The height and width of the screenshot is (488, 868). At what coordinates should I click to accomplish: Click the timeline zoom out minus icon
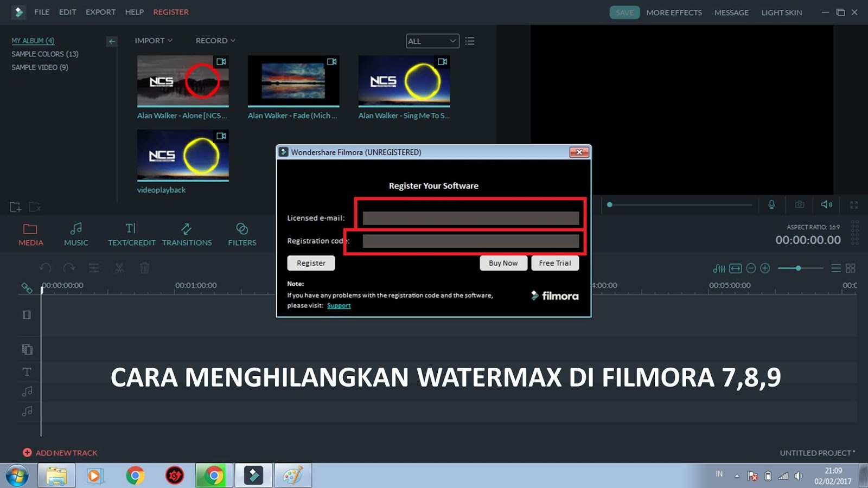[751, 268]
